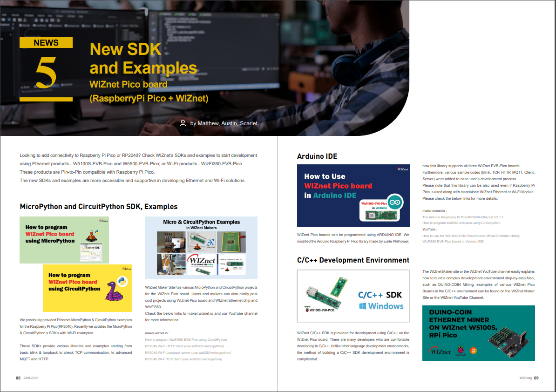Click page number '08' in the footer

point(18,378)
